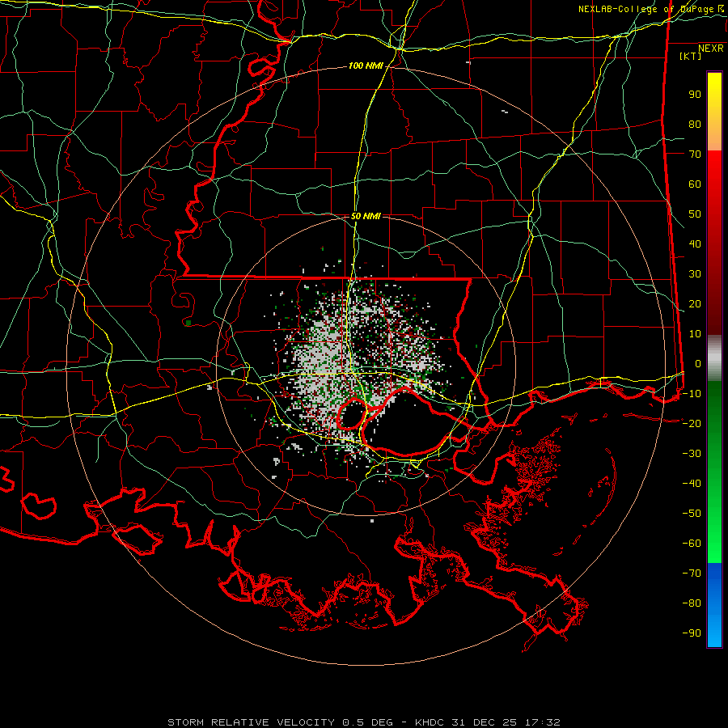Click the -20 value on the velocity scale
Image resolution: width=728 pixels, height=728 pixels.
[692, 423]
